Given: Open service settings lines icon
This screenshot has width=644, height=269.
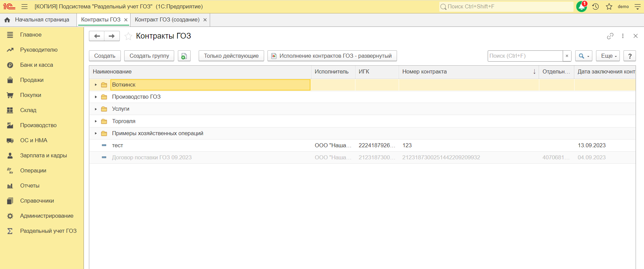Looking at the screenshot, I should (638, 6).
